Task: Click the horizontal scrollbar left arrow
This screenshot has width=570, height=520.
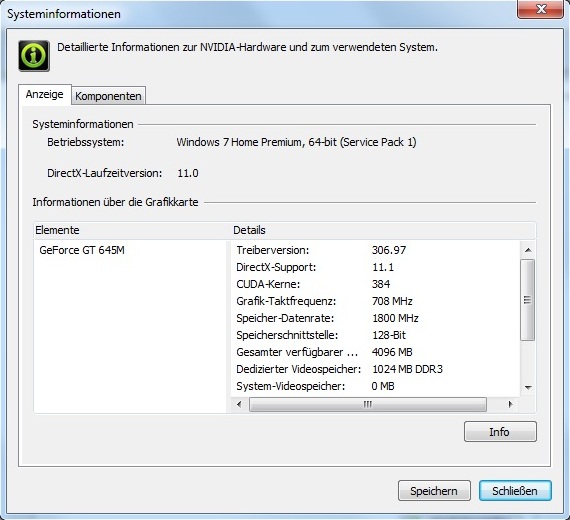Action: (x=239, y=404)
